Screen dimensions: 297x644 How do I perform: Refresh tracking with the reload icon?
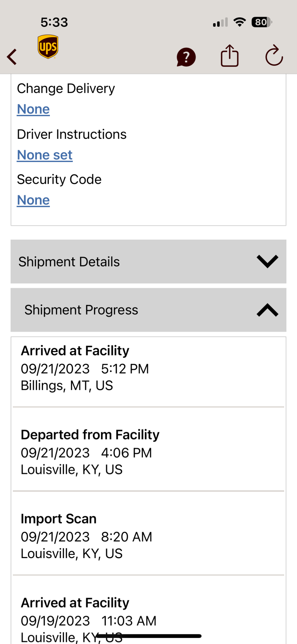[274, 56]
